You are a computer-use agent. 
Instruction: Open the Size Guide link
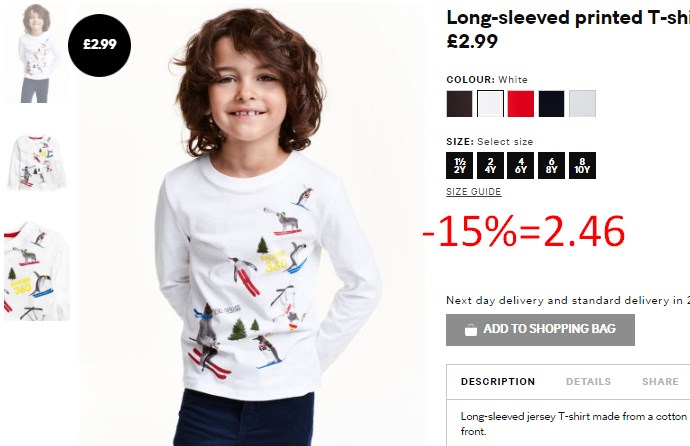point(473,192)
